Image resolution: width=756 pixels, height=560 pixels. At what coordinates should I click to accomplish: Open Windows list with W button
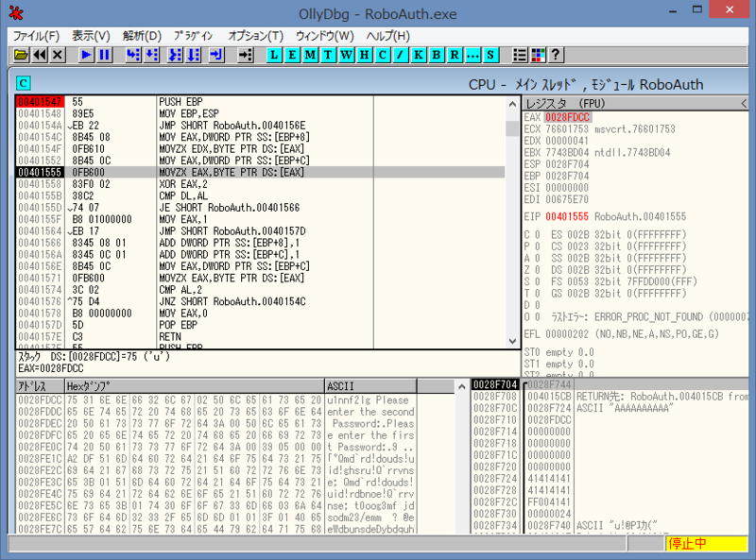pyautogui.click(x=347, y=55)
